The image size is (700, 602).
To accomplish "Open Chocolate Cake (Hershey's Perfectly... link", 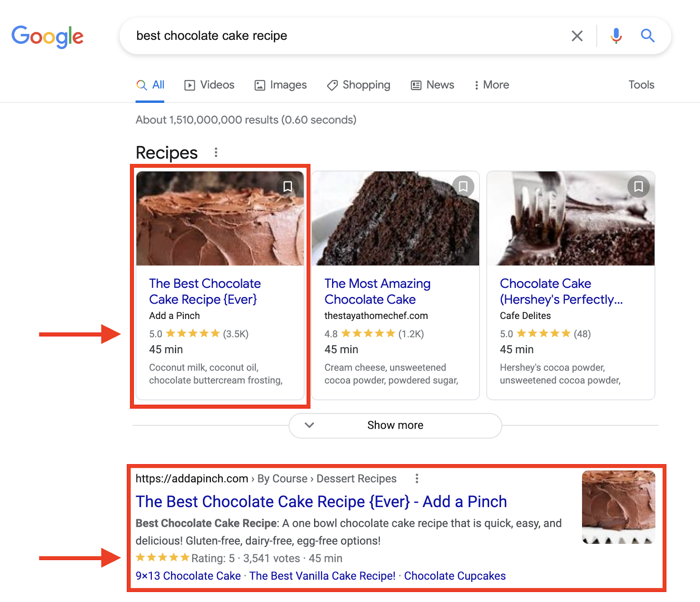I will (x=561, y=291).
